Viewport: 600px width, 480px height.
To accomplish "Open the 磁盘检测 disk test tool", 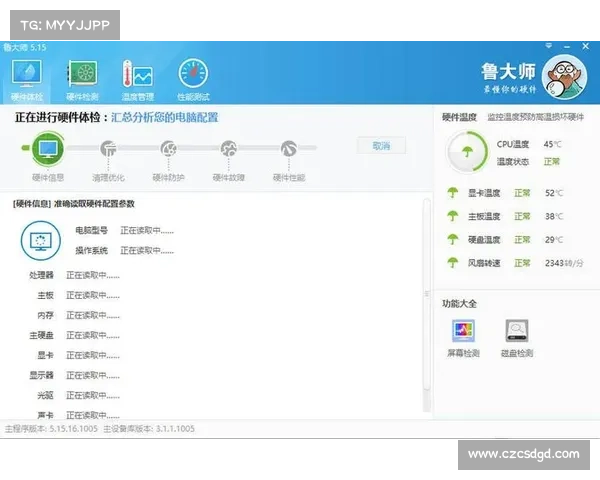I will tap(517, 338).
